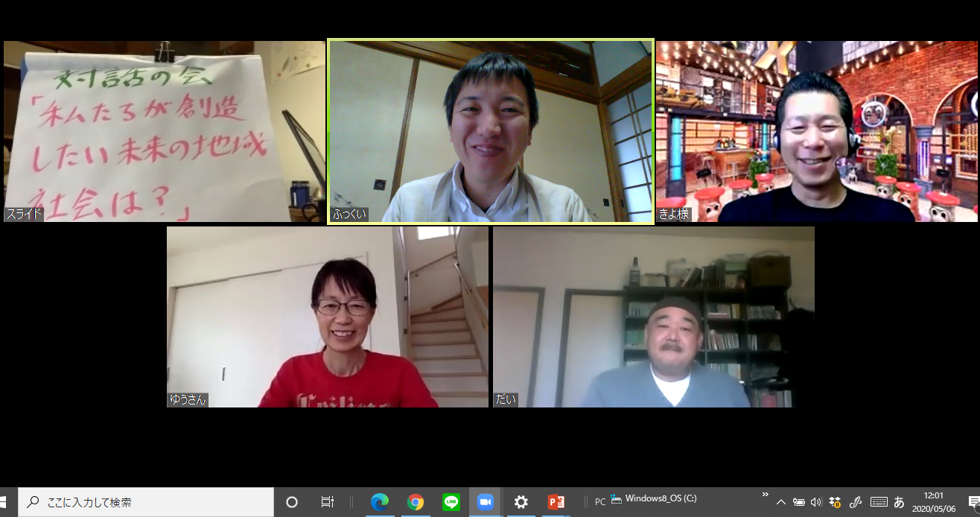Viewport: 980px width, 517px height.
Task: Show hidden system tray icons
Action: click(780, 502)
